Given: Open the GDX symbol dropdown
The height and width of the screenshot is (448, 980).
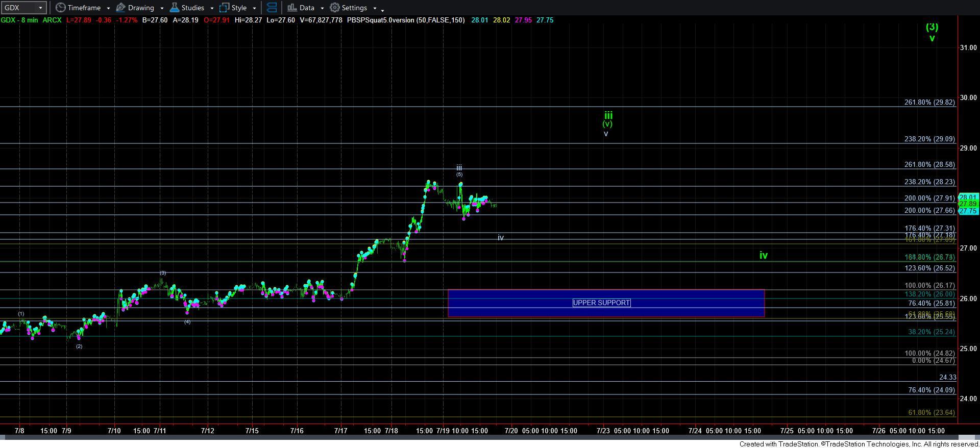Looking at the screenshot, I should pyautogui.click(x=23, y=8).
